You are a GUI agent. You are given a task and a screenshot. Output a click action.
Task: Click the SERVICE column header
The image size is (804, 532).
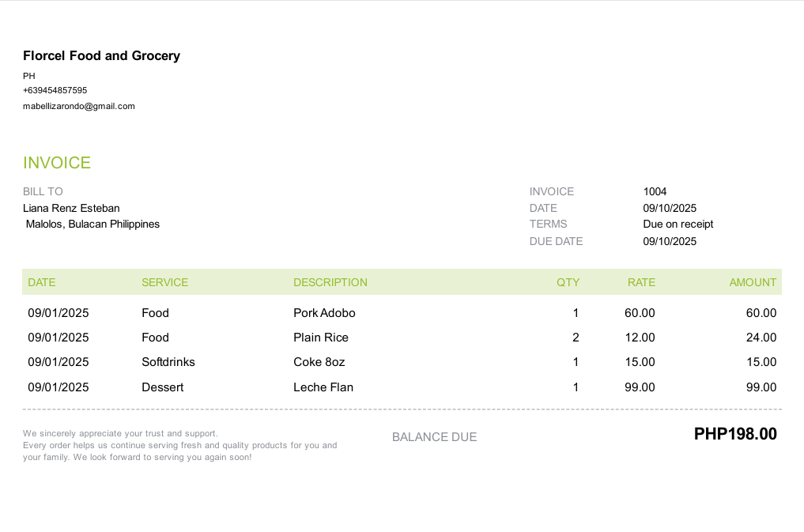point(164,282)
